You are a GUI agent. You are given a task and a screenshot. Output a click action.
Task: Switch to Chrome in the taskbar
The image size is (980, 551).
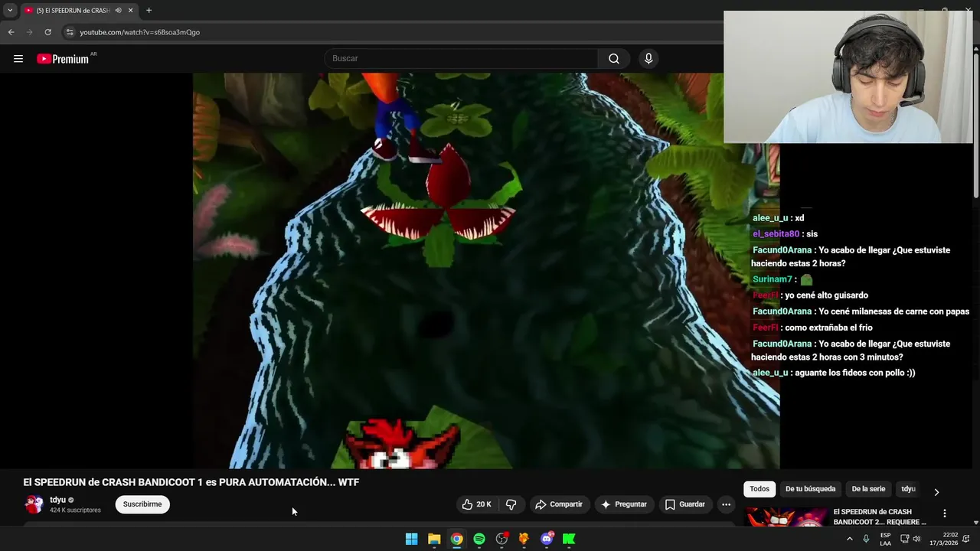[456, 539]
